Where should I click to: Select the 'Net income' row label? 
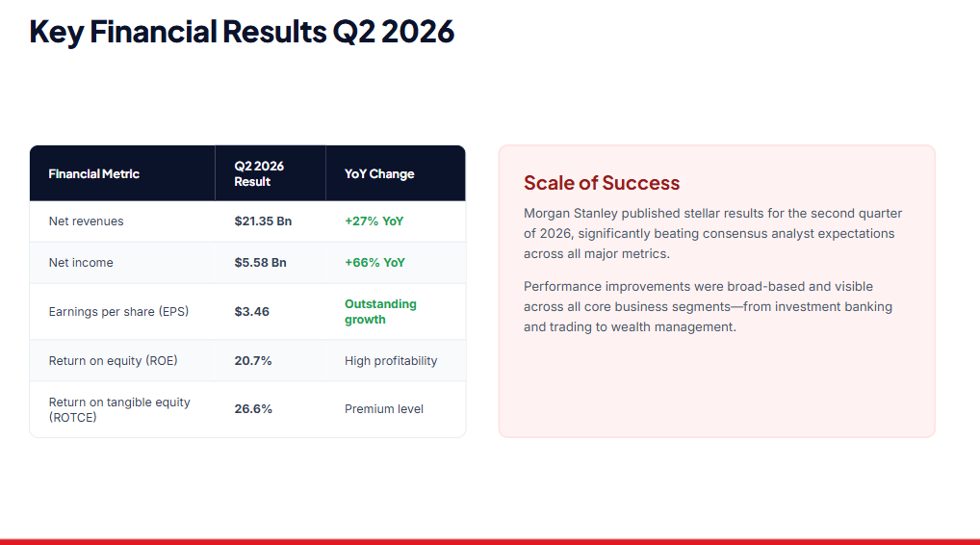(81, 263)
